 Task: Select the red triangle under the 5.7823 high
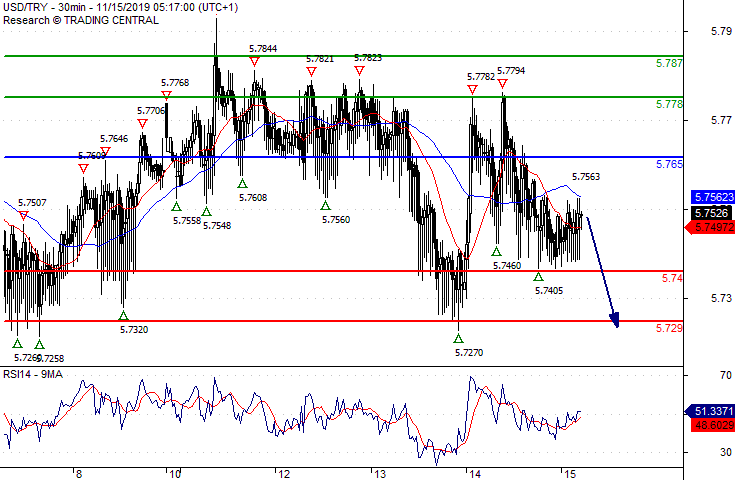tap(359, 71)
